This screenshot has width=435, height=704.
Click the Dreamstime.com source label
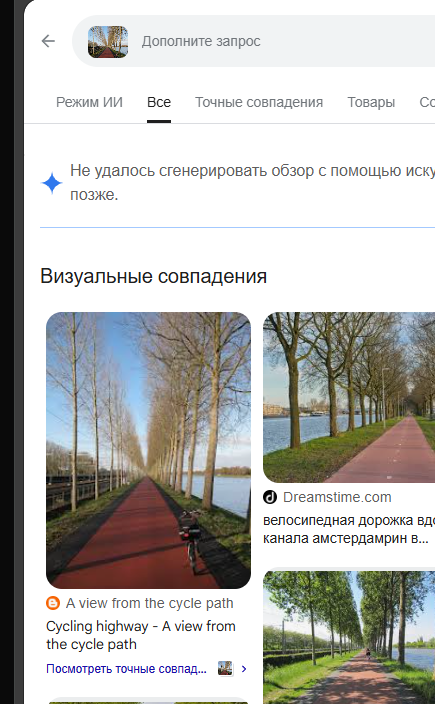tap(337, 497)
